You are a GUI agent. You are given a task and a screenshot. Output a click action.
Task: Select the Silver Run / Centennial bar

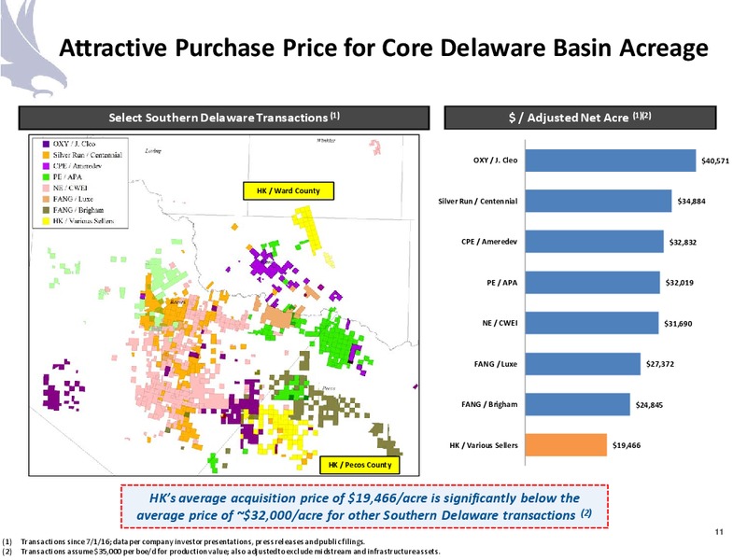coord(599,201)
